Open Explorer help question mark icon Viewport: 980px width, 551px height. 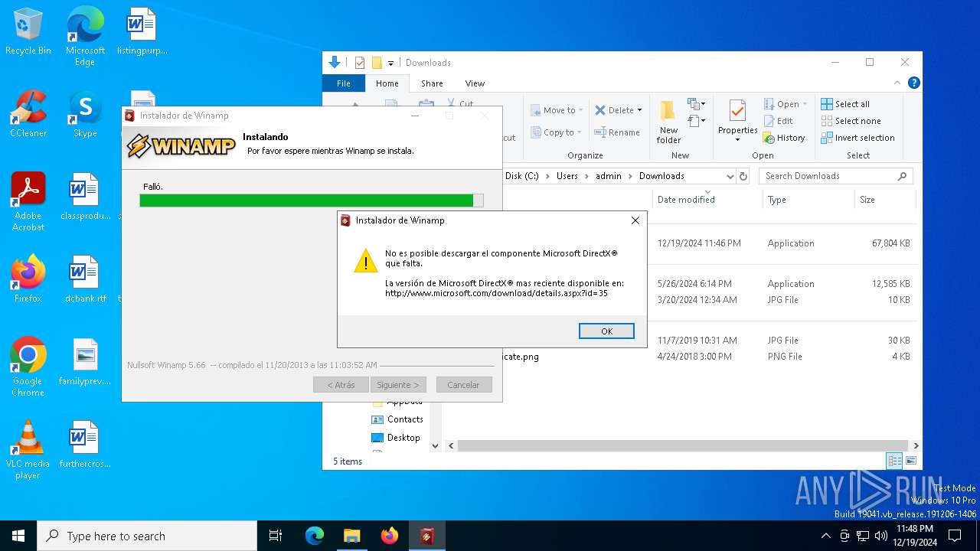[913, 83]
